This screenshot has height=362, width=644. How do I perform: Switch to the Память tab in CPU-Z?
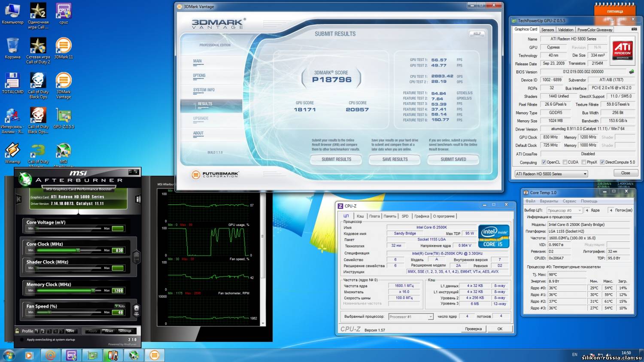point(390,216)
